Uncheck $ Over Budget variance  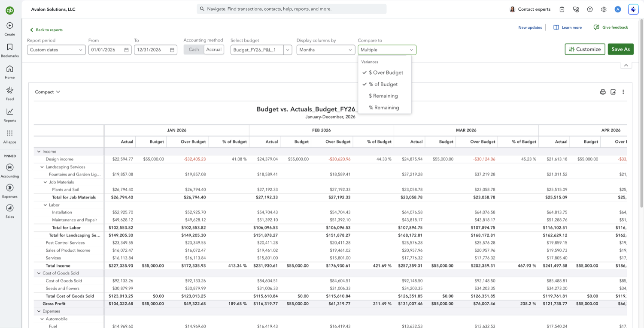pos(385,72)
